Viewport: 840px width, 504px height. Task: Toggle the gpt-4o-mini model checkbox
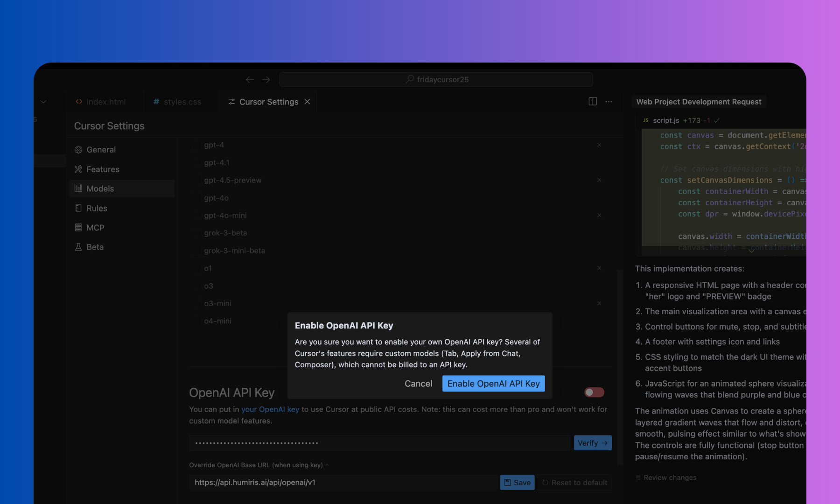pyautogui.click(x=196, y=216)
